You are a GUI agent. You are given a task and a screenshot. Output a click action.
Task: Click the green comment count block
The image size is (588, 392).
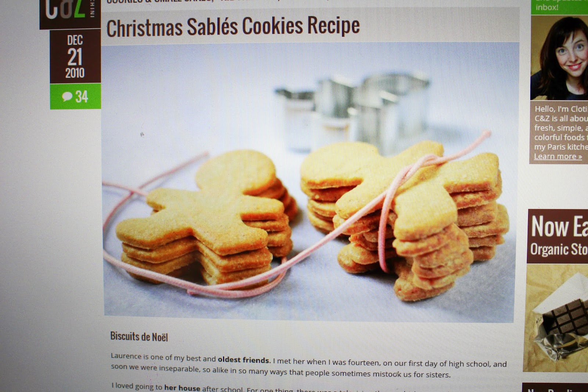[x=75, y=97]
